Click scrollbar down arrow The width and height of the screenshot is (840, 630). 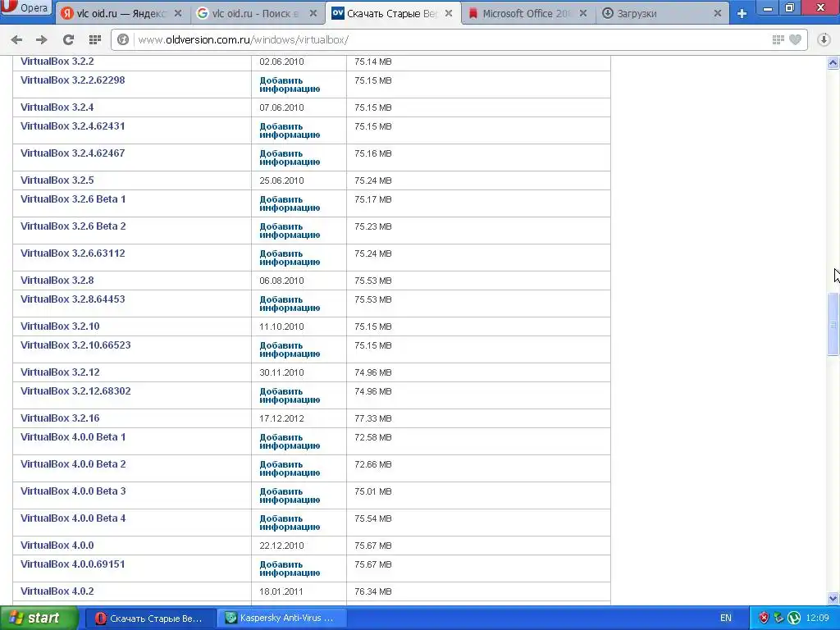point(833,598)
